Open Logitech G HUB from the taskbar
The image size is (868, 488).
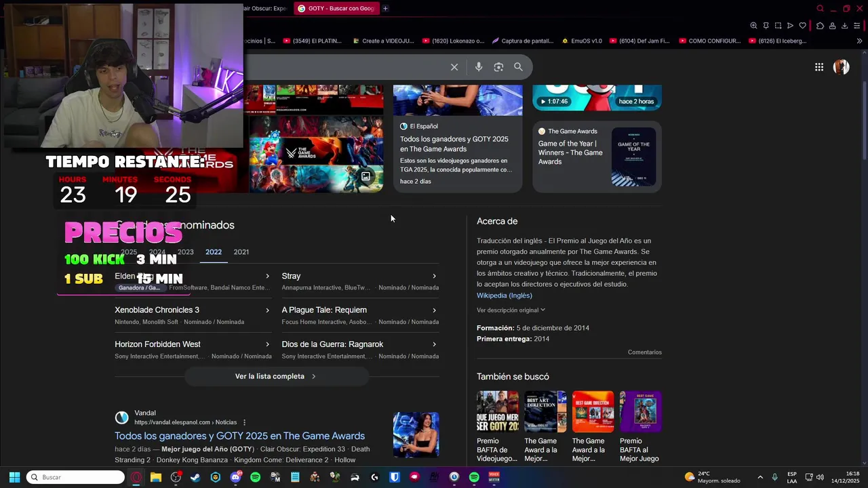point(374,477)
